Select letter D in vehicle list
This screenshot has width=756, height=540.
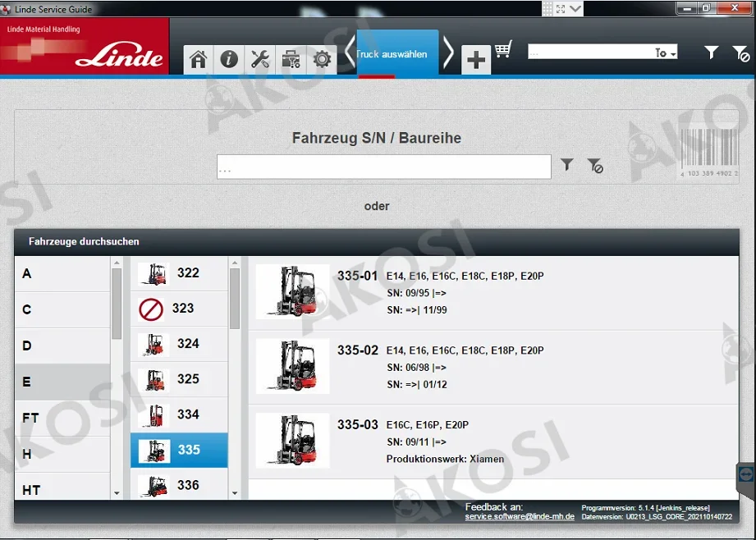click(62, 346)
